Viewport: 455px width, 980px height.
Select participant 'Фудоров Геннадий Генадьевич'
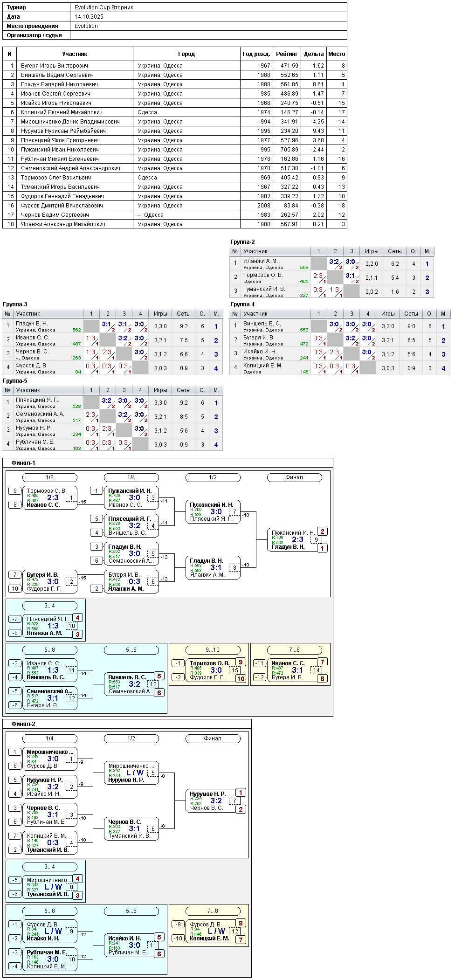point(62,196)
